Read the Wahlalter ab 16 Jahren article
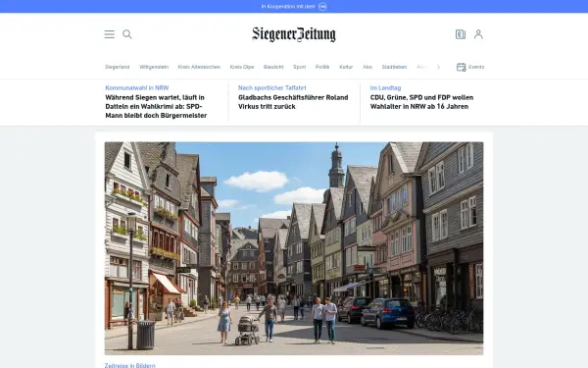The image size is (588, 368). [x=421, y=102]
